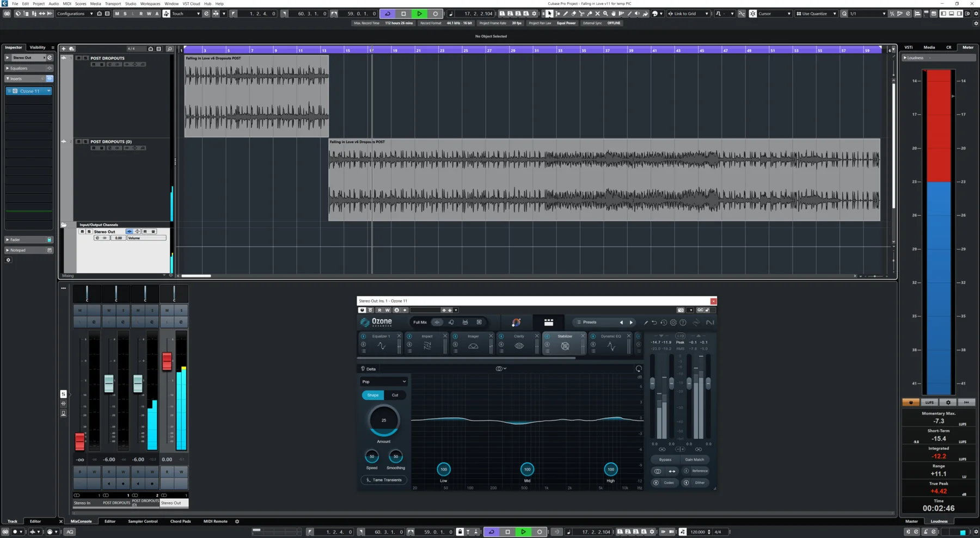Click the Bypass button in Ozone
The image size is (980, 538).
pyautogui.click(x=665, y=460)
